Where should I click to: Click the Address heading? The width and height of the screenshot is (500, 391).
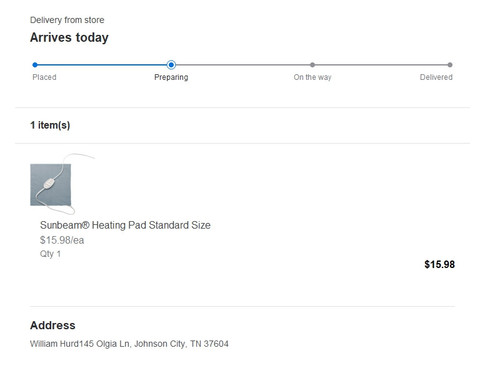tap(53, 325)
